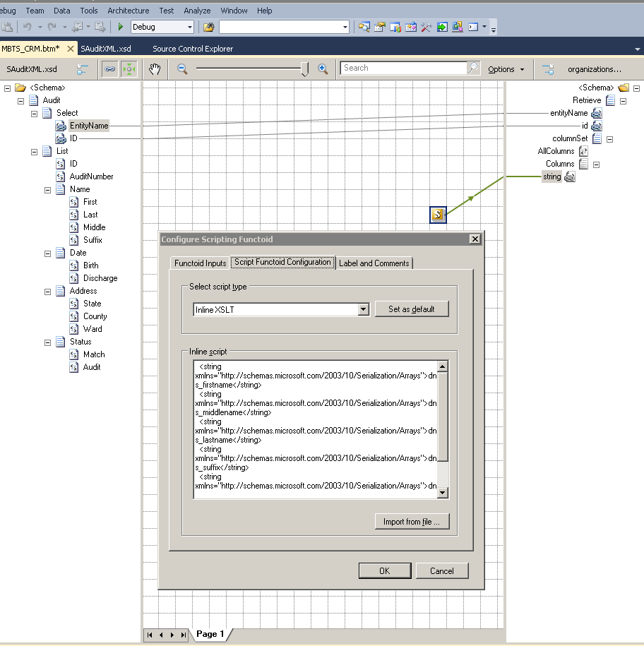The image size is (644, 646).
Task: Open the Debug configuration dropdown
Action: pyautogui.click(x=189, y=28)
